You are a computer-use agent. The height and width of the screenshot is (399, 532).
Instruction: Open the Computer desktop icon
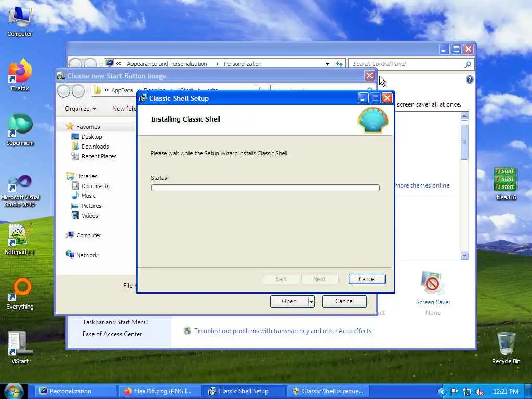pyautogui.click(x=20, y=21)
